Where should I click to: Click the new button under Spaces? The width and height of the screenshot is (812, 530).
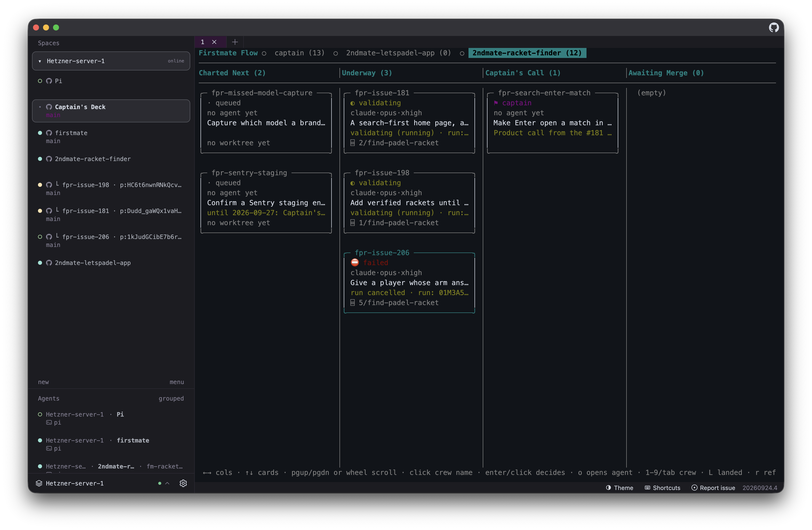(x=43, y=382)
